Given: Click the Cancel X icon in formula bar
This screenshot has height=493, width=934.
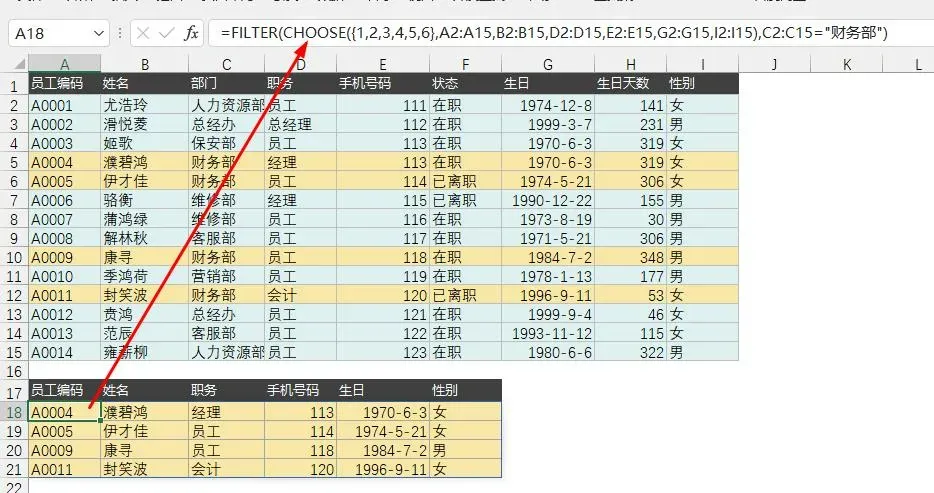Looking at the screenshot, I should 143,33.
